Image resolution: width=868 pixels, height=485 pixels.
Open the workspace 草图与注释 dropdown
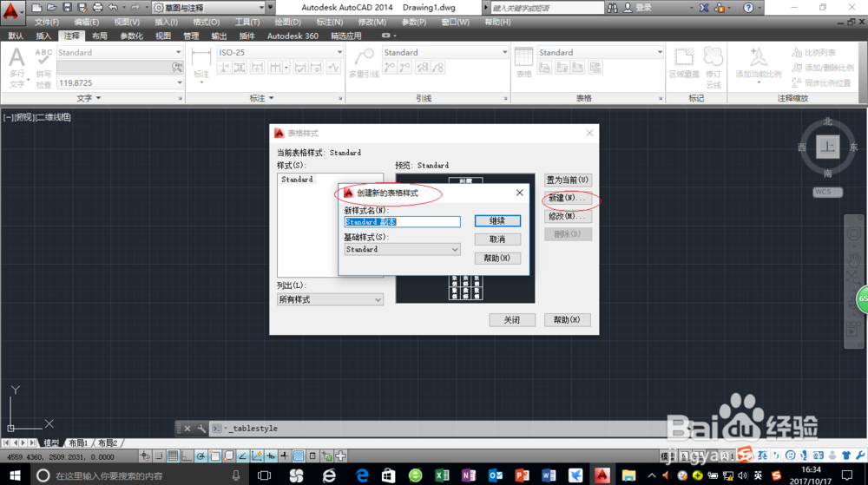click(x=261, y=7)
